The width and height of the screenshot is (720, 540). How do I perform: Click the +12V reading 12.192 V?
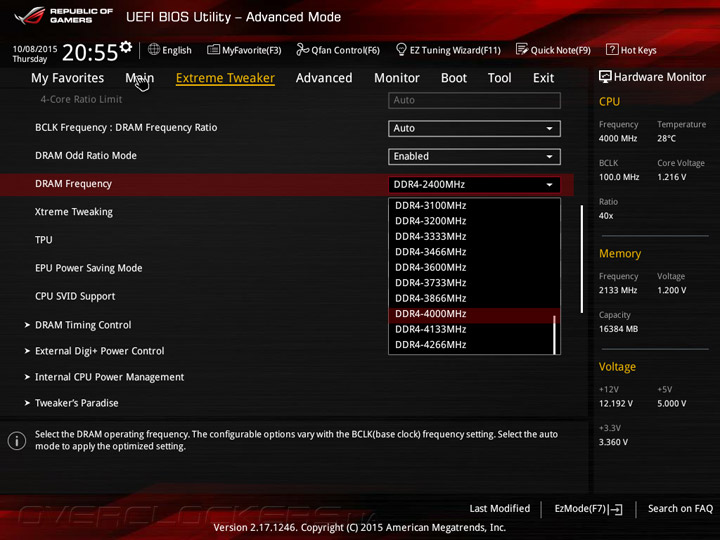(615, 404)
